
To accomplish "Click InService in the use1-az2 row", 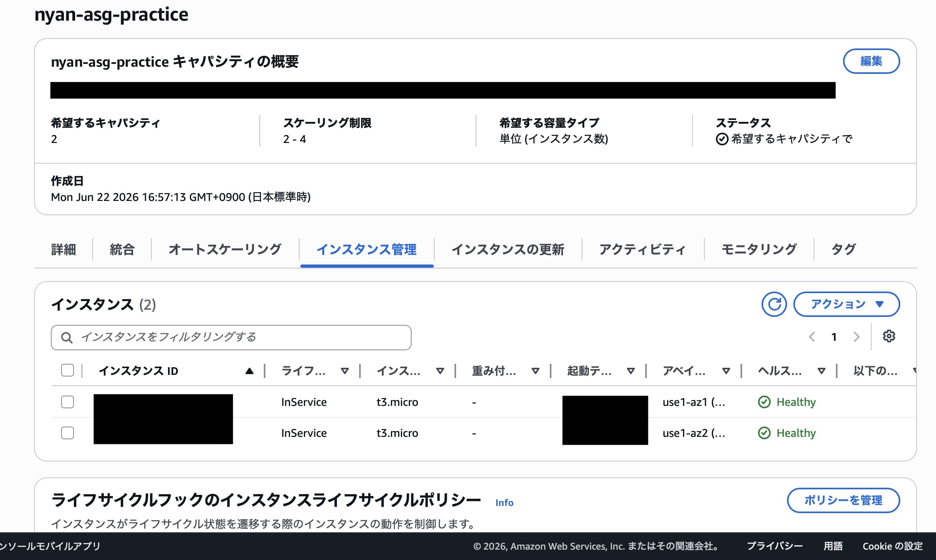I will tap(304, 433).
